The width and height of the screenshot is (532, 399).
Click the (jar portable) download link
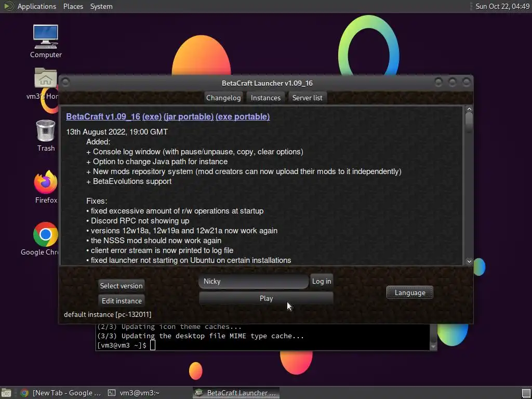click(x=189, y=116)
